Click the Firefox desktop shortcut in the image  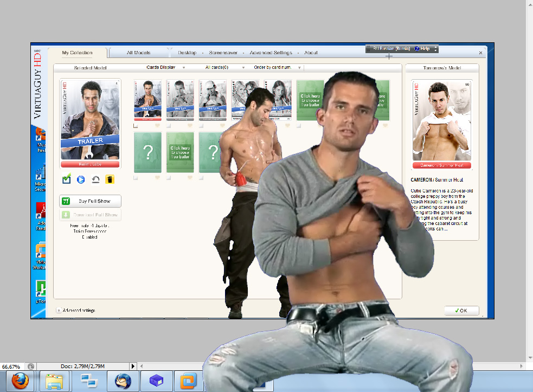tap(41, 139)
